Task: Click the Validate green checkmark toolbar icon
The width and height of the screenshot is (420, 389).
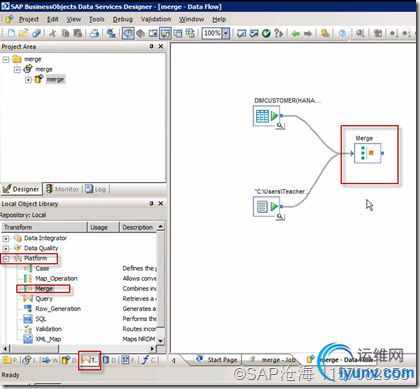Action: coord(266,33)
